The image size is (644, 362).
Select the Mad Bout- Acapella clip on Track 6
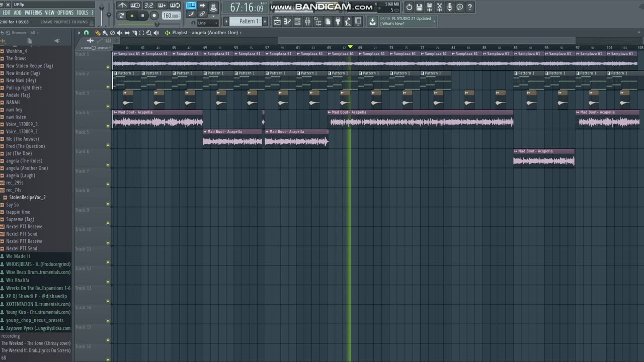[544, 157]
